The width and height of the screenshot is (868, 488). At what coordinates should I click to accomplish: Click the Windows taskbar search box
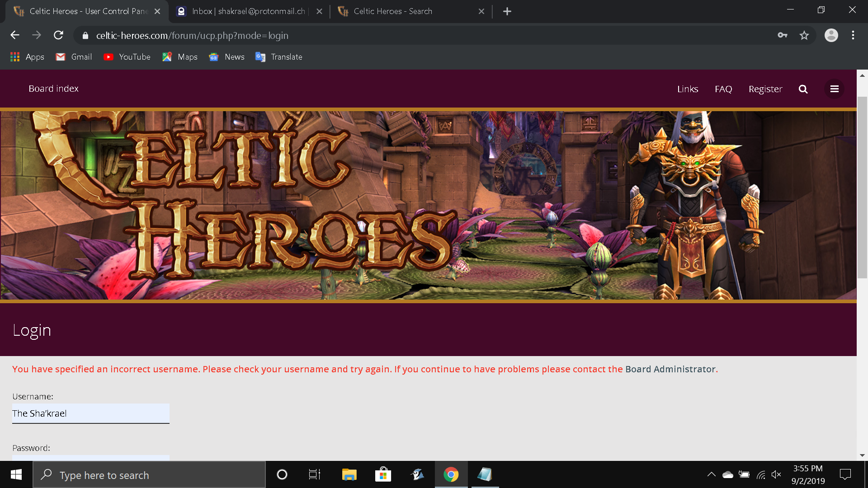pos(149,474)
